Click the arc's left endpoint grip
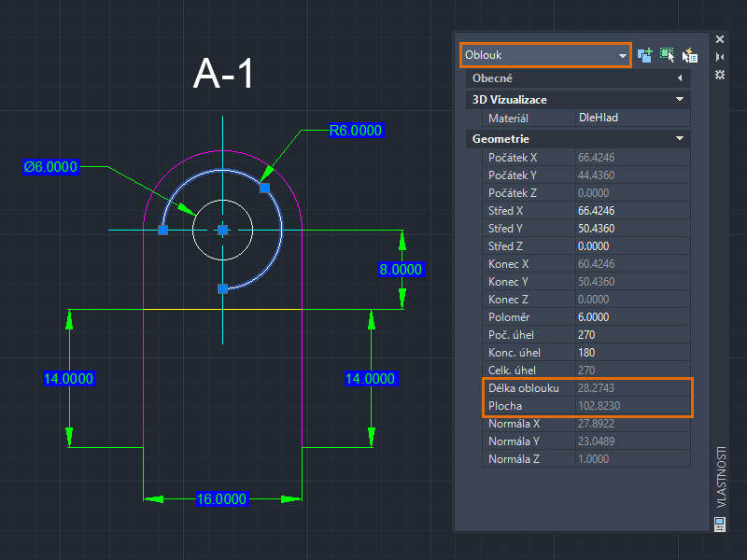The height and width of the screenshot is (560, 747). (162, 230)
